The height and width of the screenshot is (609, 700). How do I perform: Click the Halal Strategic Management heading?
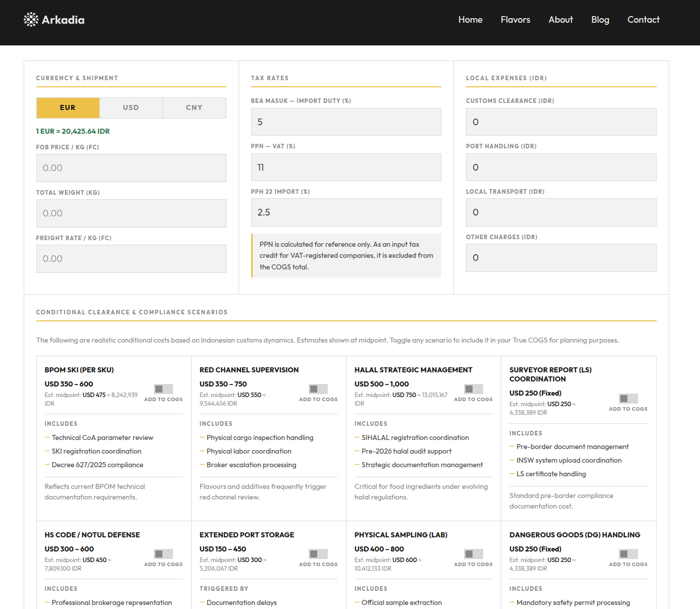click(x=414, y=370)
